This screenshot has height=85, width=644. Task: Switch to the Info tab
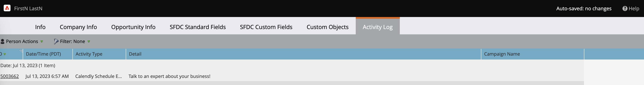pyautogui.click(x=40, y=27)
